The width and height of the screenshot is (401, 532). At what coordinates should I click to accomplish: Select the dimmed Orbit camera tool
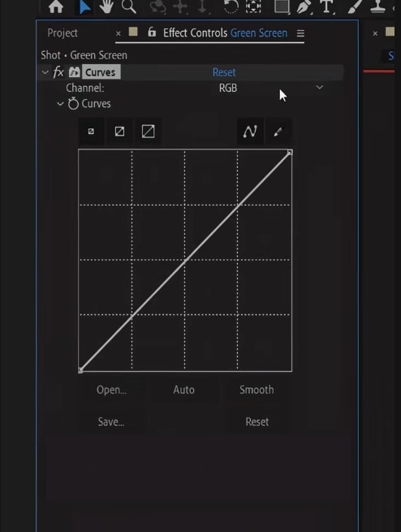click(x=157, y=6)
